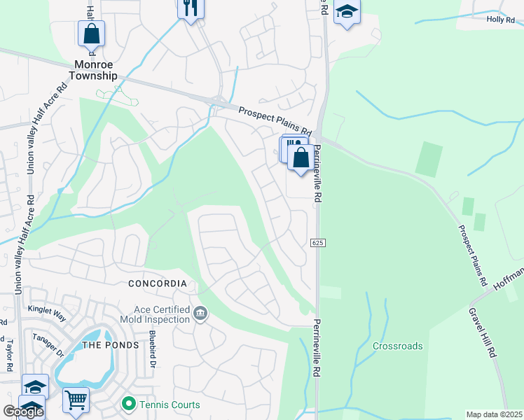Click the Tennis Courts label

coord(170,405)
